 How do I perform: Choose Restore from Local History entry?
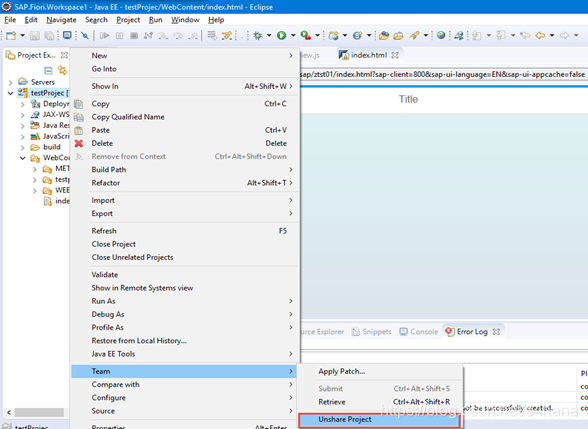coord(185,341)
